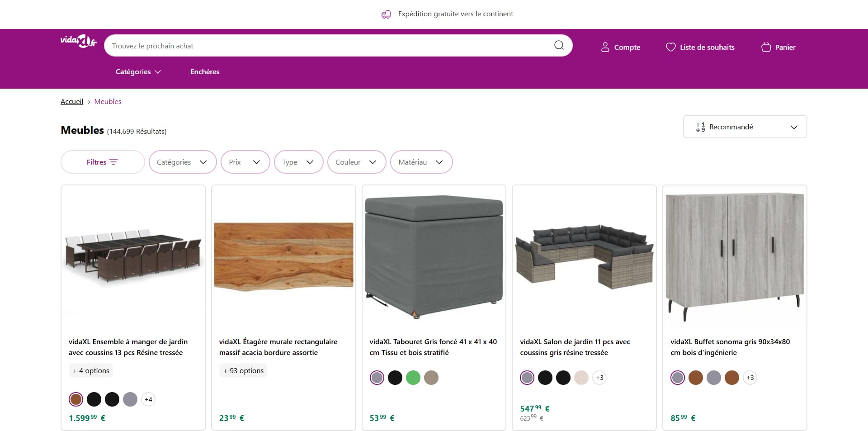
Task: Select grey swatch on dining set card
Action: [x=130, y=399]
